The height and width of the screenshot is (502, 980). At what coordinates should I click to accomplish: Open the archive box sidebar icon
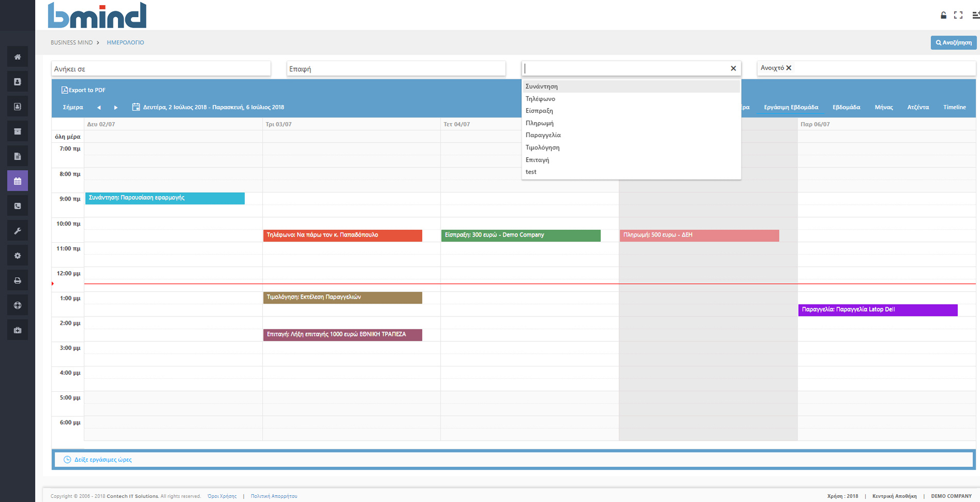tap(18, 131)
